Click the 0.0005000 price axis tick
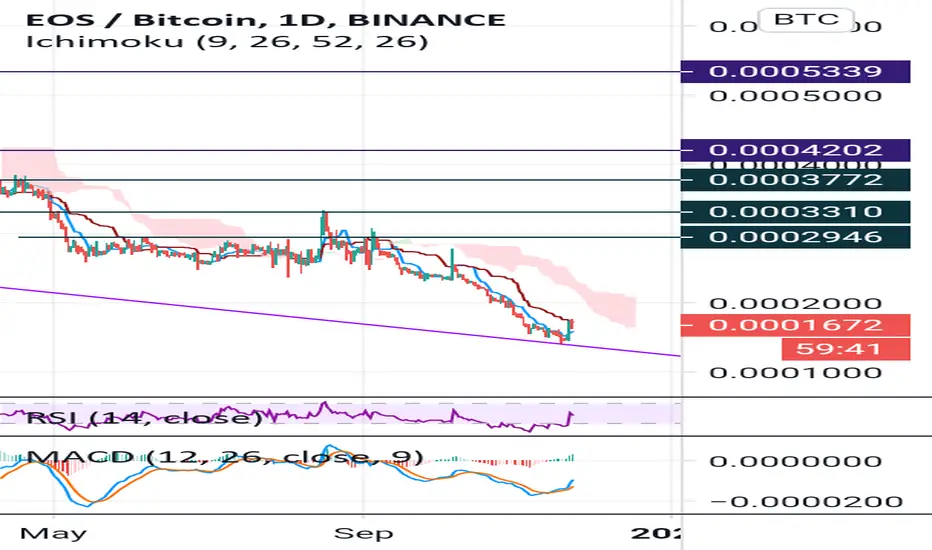This screenshot has height=550, width=932. point(795,96)
